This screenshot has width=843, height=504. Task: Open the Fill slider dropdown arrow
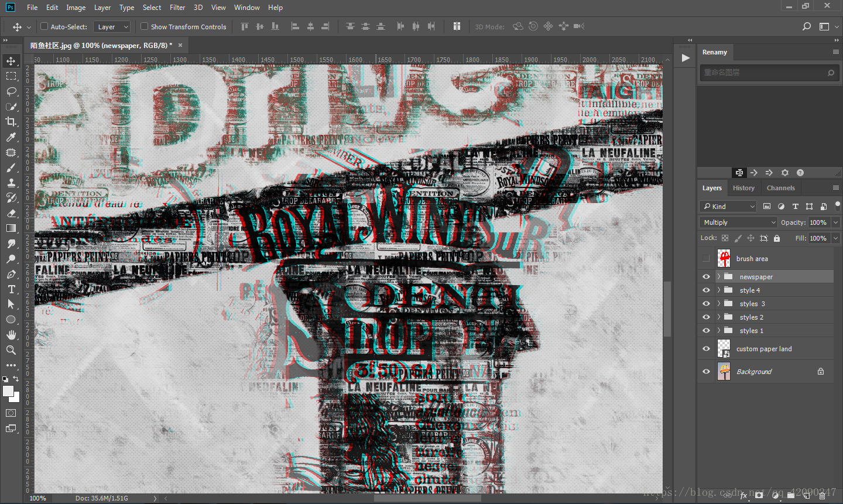click(x=835, y=238)
